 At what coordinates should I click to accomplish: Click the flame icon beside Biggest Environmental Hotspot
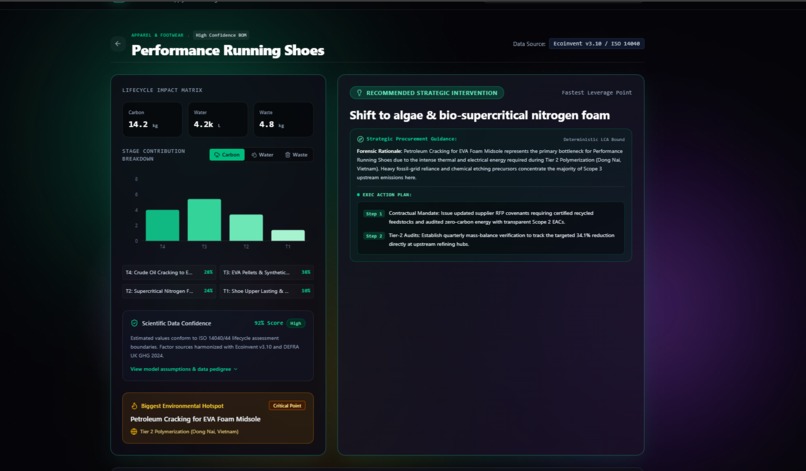(x=134, y=406)
